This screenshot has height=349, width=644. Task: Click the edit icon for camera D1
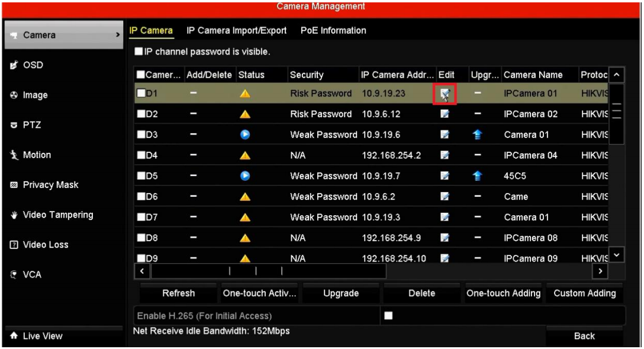[445, 94]
